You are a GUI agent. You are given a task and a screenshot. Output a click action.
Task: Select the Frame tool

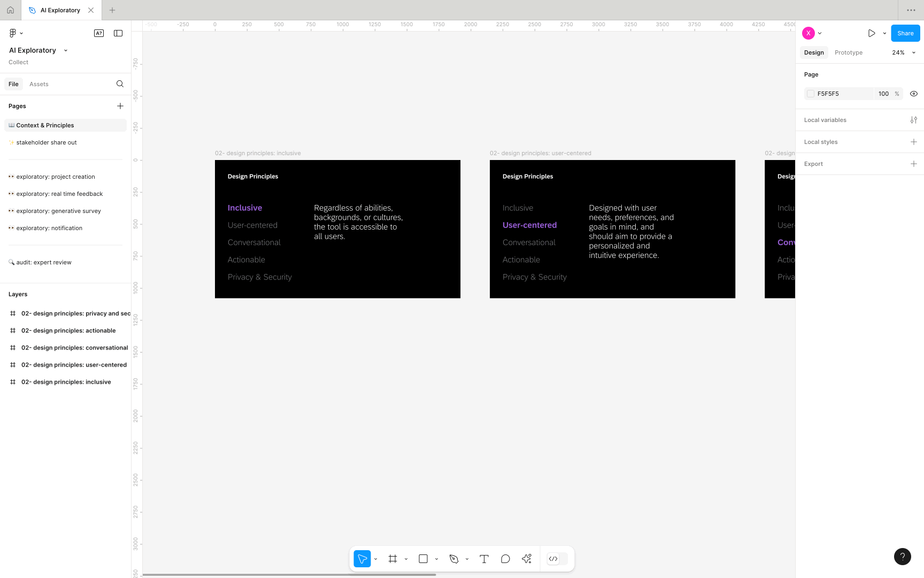coord(392,559)
